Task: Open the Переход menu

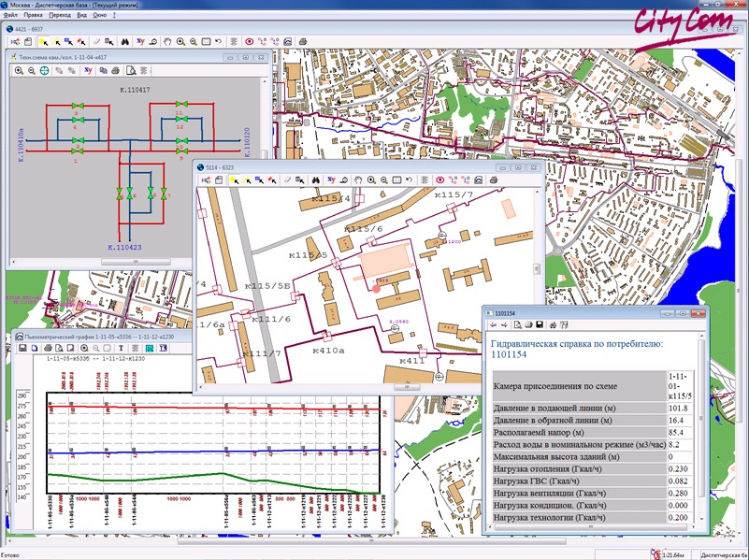Action: pos(60,15)
